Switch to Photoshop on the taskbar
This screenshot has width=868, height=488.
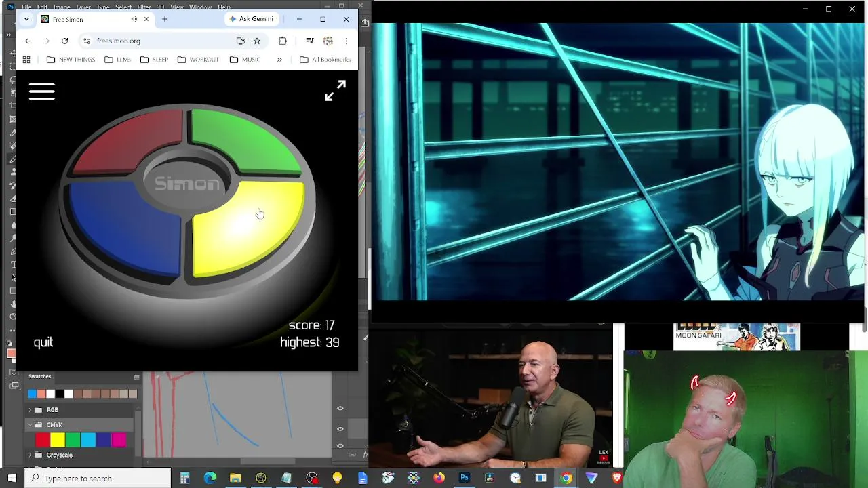click(465, 479)
